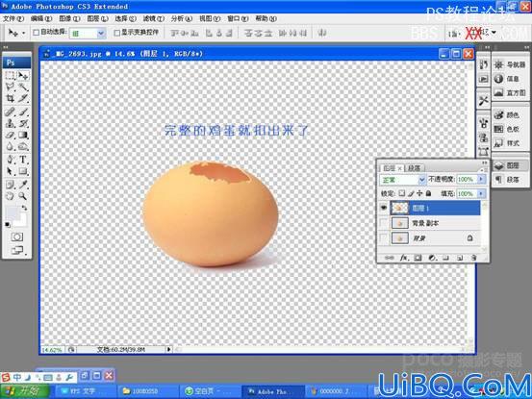Open the 滤镜 menu
The height and width of the screenshot is (399, 532).
[x=153, y=18]
